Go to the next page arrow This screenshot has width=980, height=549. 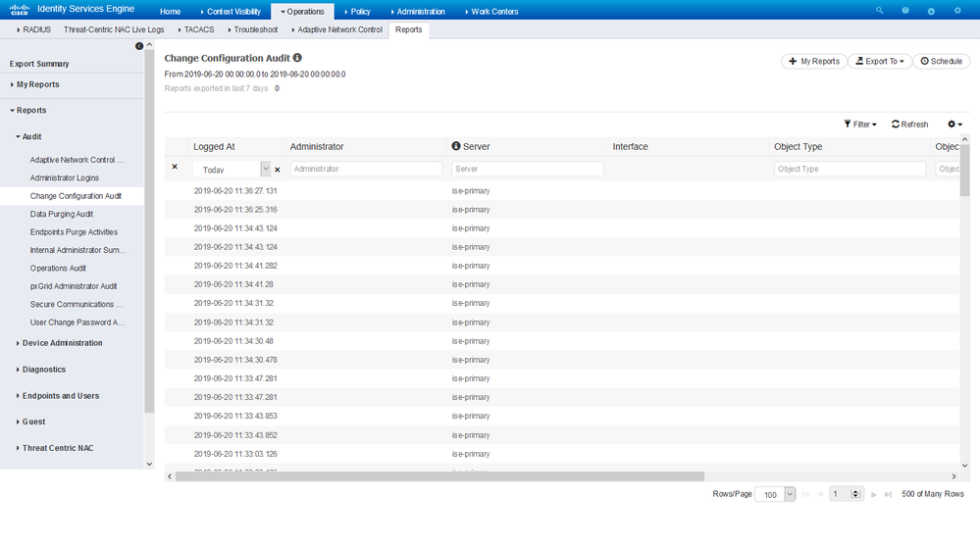point(874,495)
